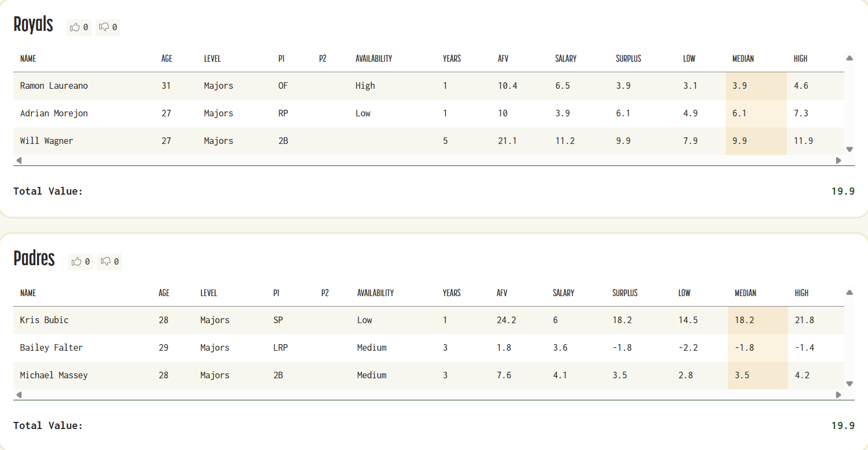
Task: Sort the Royals table by the SURPLUS column
Action: [629, 58]
